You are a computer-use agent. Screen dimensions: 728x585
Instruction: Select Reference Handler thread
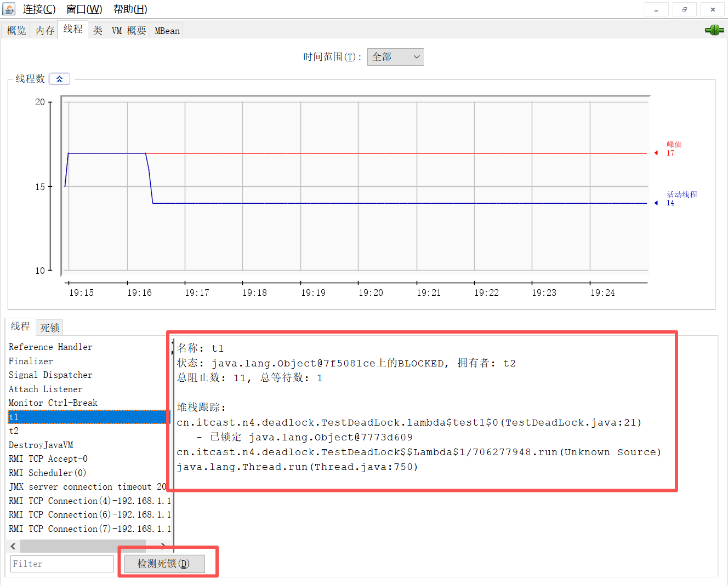(89, 347)
